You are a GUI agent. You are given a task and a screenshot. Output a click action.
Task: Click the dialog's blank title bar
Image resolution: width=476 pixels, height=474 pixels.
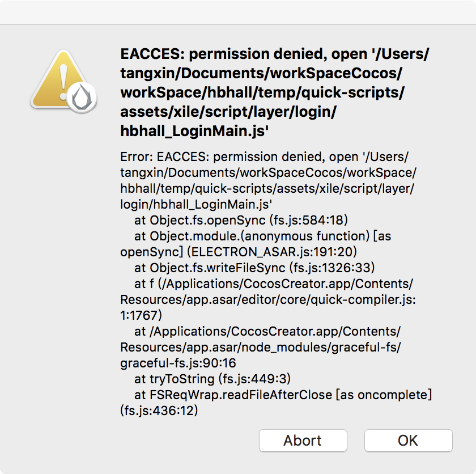pos(238,12)
